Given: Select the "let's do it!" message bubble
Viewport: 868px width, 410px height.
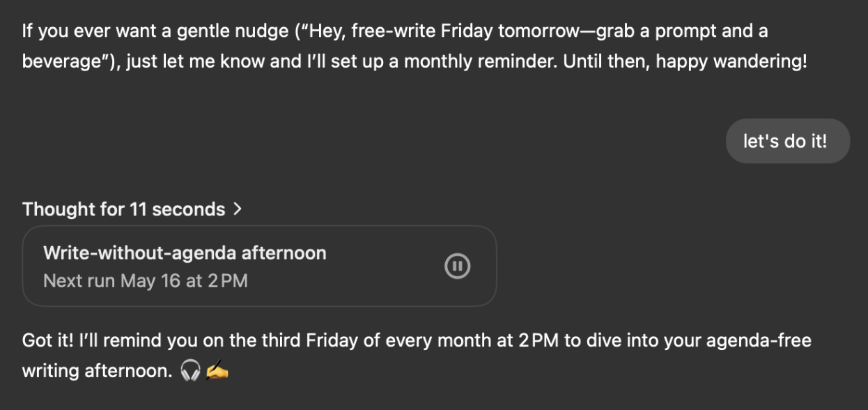Looking at the screenshot, I should (x=785, y=141).
